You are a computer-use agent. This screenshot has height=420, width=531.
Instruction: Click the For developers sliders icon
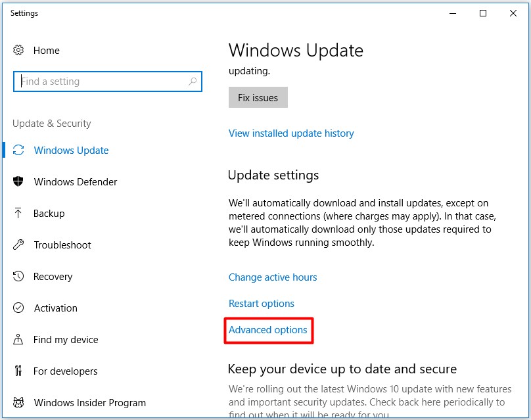[18, 371]
